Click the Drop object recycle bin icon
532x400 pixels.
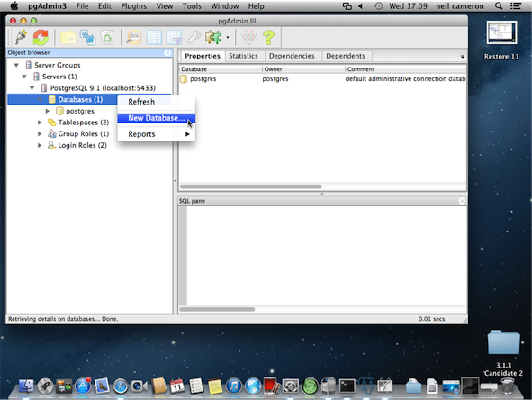coord(107,37)
